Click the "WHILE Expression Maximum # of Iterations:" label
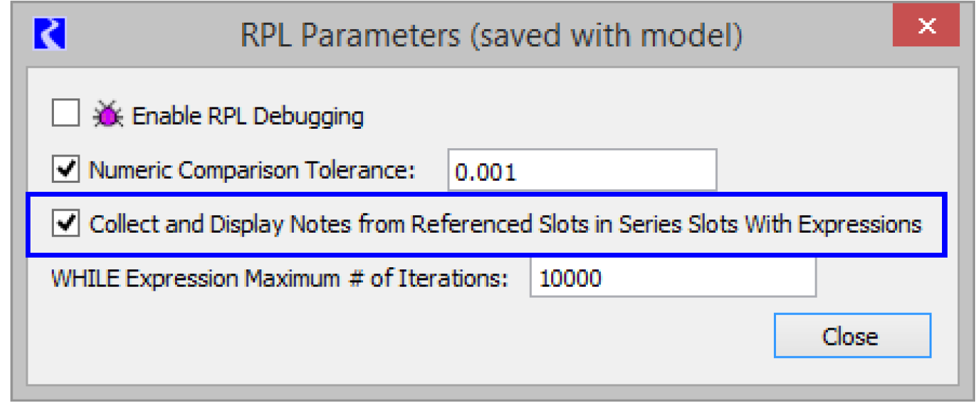Screen dimensions: 980x412 click(x=279, y=279)
